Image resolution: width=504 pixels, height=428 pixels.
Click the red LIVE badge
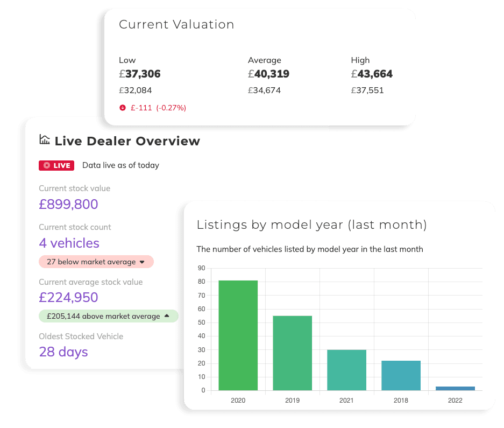tap(56, 165)
